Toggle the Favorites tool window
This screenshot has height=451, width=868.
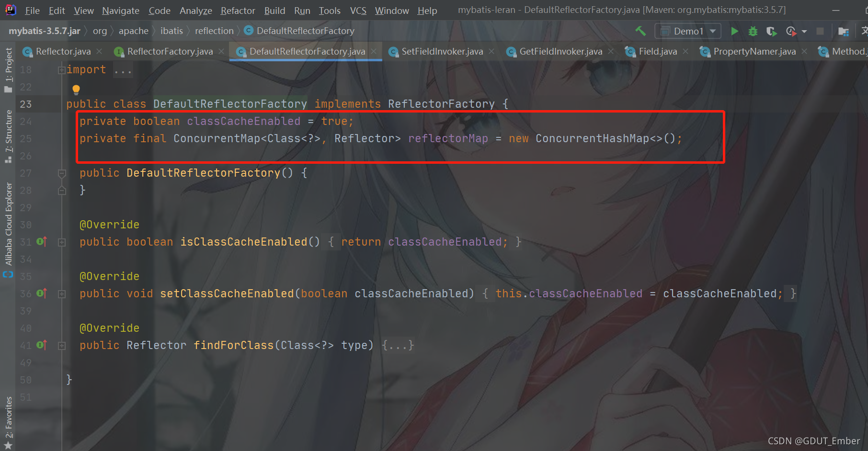tap(8, 422)
